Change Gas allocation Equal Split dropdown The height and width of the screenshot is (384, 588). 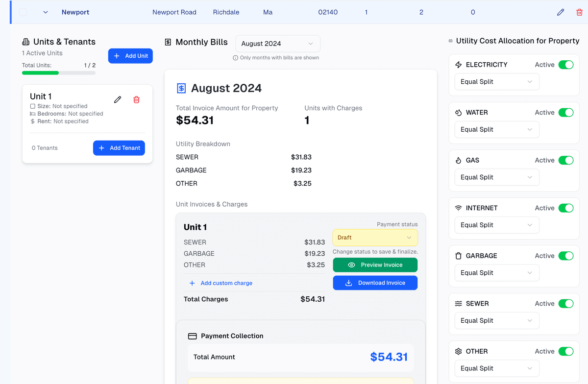(x=497, y=177)
